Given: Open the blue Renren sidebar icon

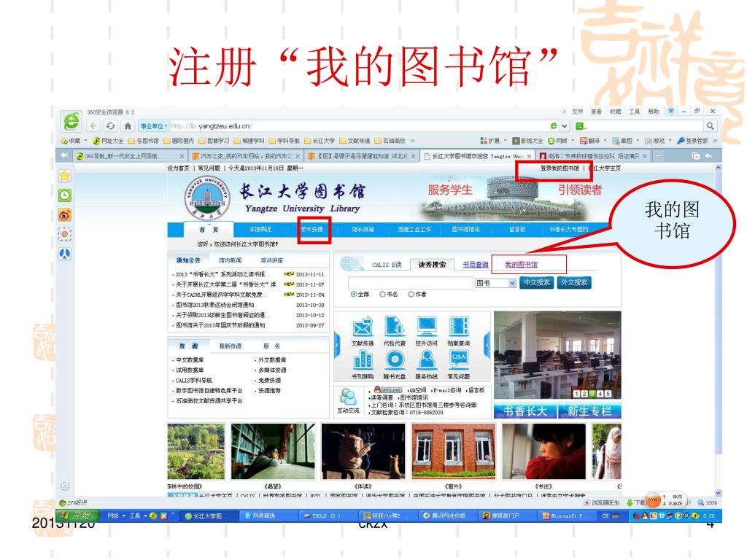Looking at the screenshot, I should pos(65,254).
